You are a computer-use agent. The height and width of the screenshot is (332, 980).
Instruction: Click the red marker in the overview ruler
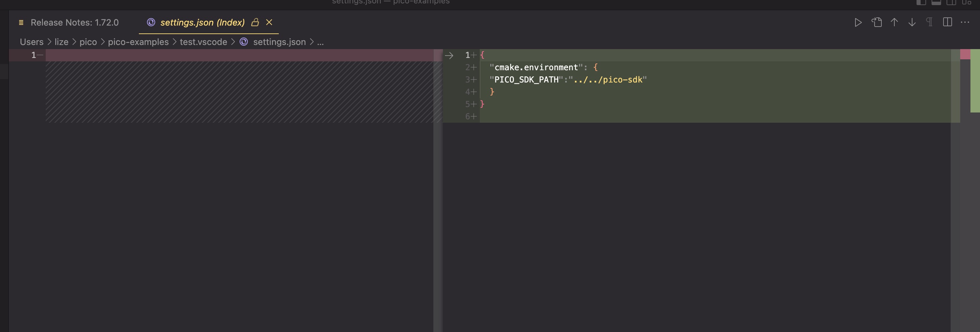click(x=965, y=54)
